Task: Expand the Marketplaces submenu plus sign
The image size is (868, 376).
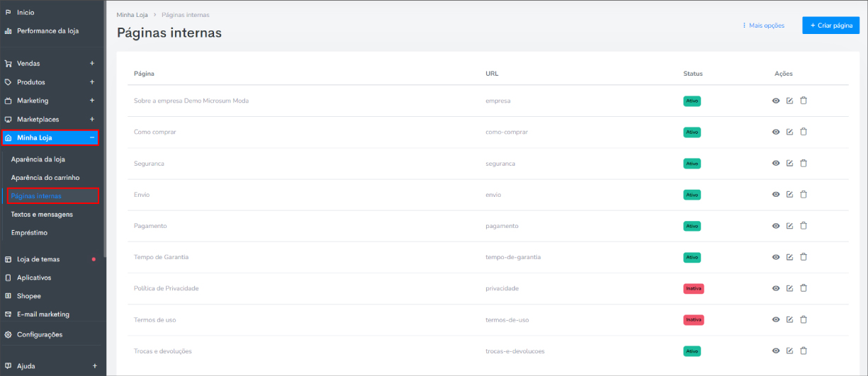Action: tap(92, 119)
